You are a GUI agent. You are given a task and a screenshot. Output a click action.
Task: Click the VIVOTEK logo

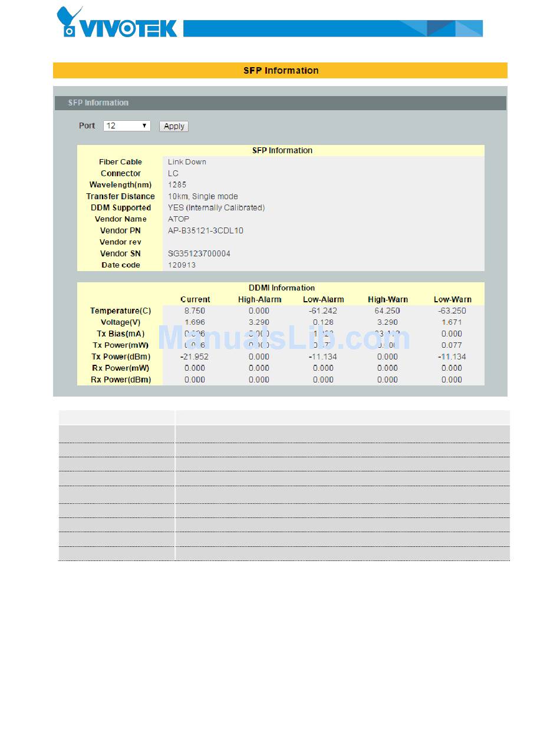(117, 24)
